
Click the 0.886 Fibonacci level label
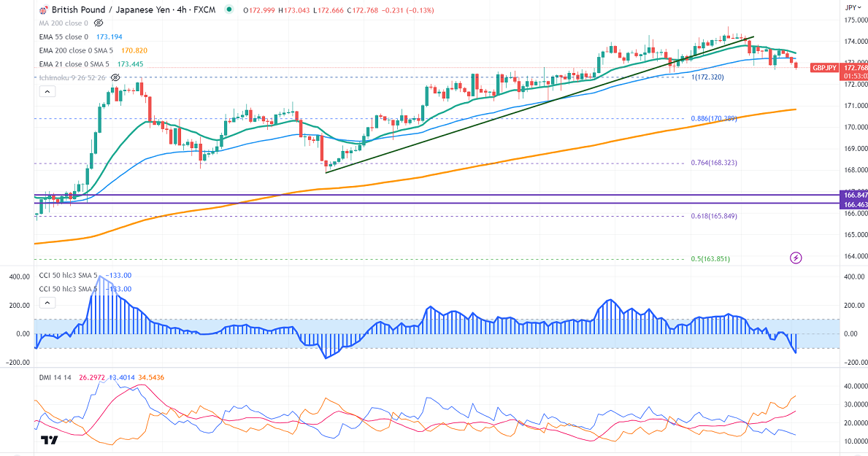click(x=713, y=118)
